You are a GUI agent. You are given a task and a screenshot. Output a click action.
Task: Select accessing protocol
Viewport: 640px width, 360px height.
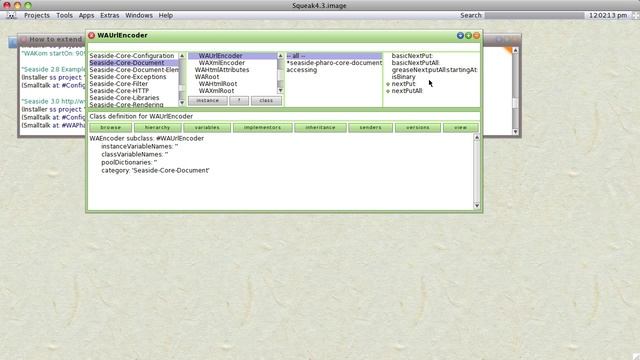point(334,70)
